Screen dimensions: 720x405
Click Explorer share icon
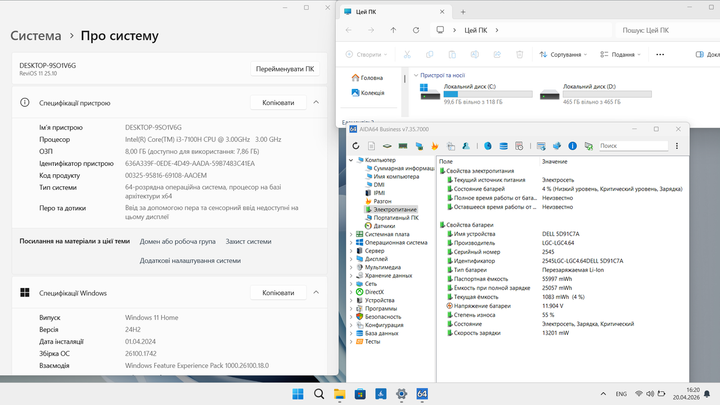[x=497, y=55]
